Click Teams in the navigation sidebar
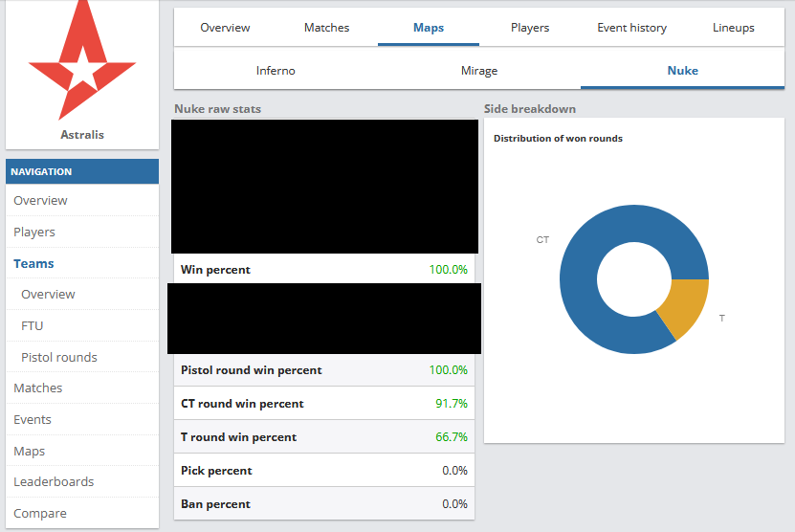The image size is (795, 532). click(33, 264)
